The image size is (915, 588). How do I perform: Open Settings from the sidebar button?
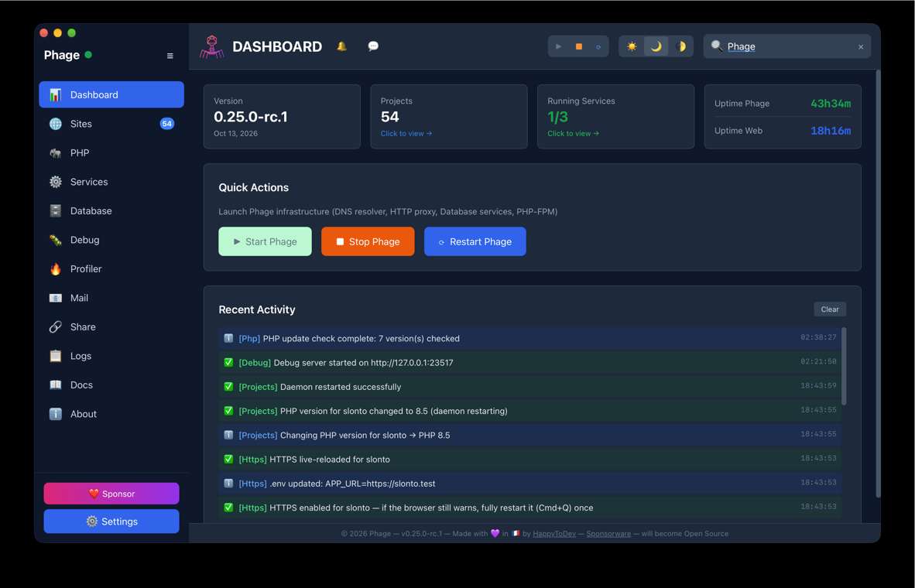tap(111, 521)
